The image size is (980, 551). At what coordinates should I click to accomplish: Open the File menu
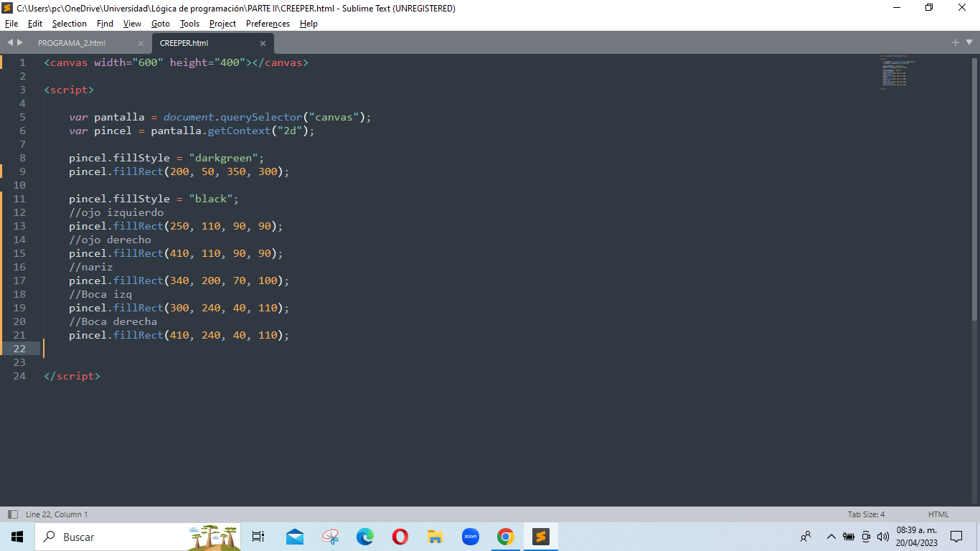11,24
